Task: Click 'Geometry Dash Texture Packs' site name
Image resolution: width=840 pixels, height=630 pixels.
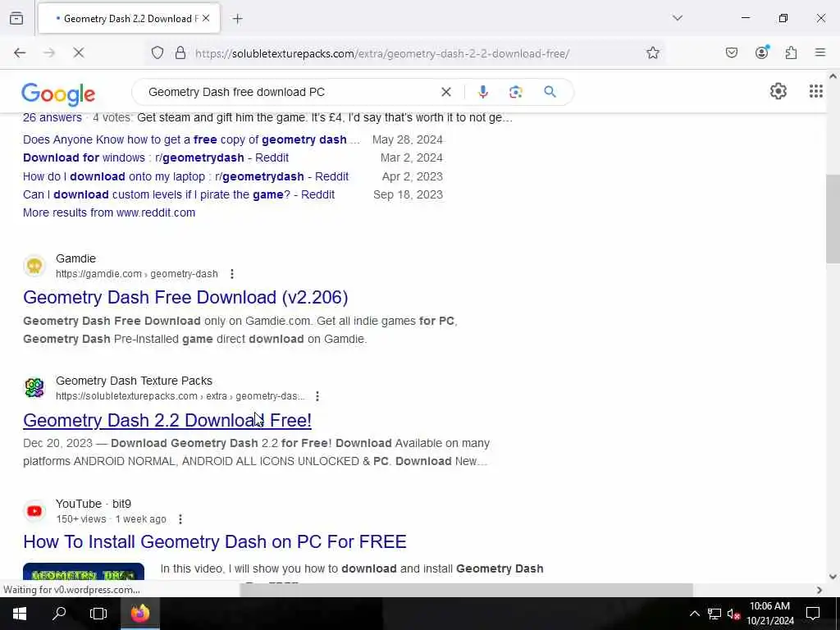Action: point(134,381)
